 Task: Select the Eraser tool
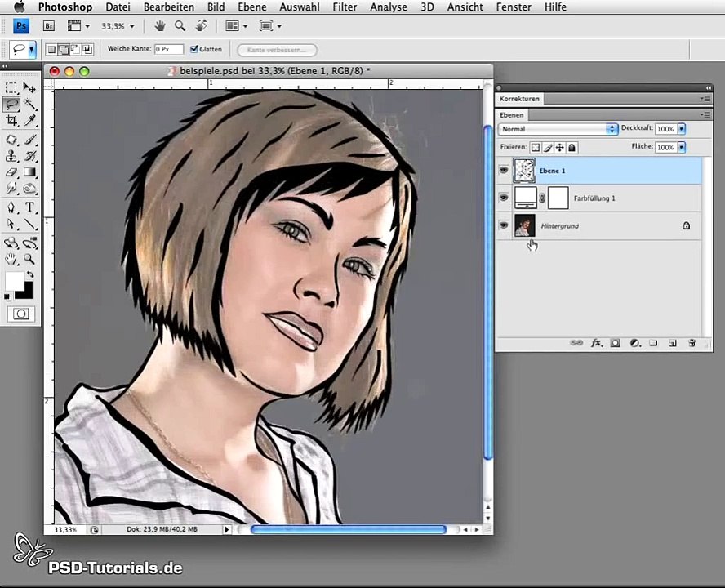(11, 172)
